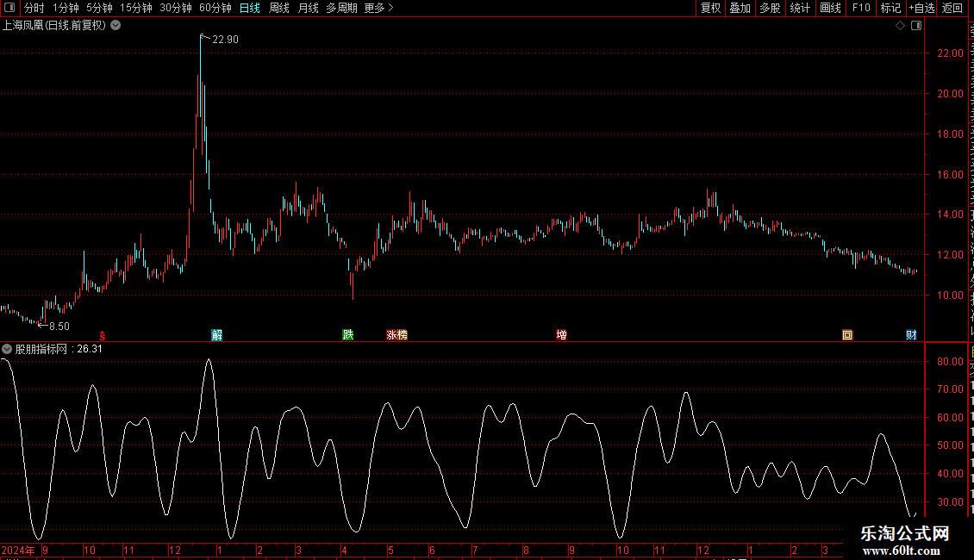This screenshot has width=974, height=560.
Task: Select the 1分钟 period tab
Action: (x=66, y=8)
